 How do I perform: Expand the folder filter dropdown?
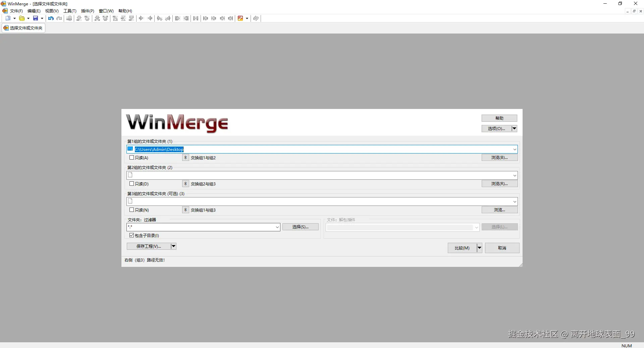pos(277,227)
